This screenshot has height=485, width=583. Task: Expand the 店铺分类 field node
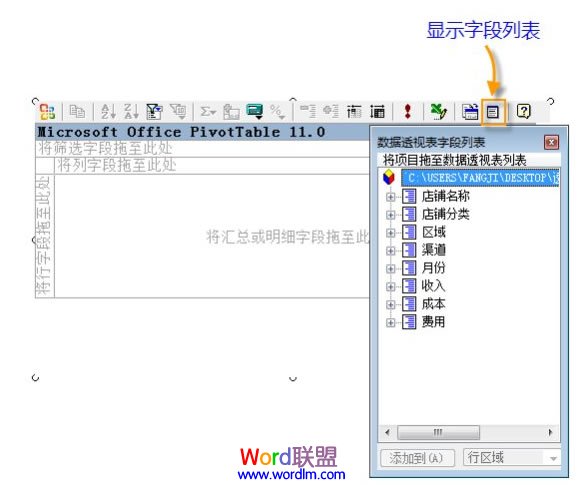click(x=390, y=215)
